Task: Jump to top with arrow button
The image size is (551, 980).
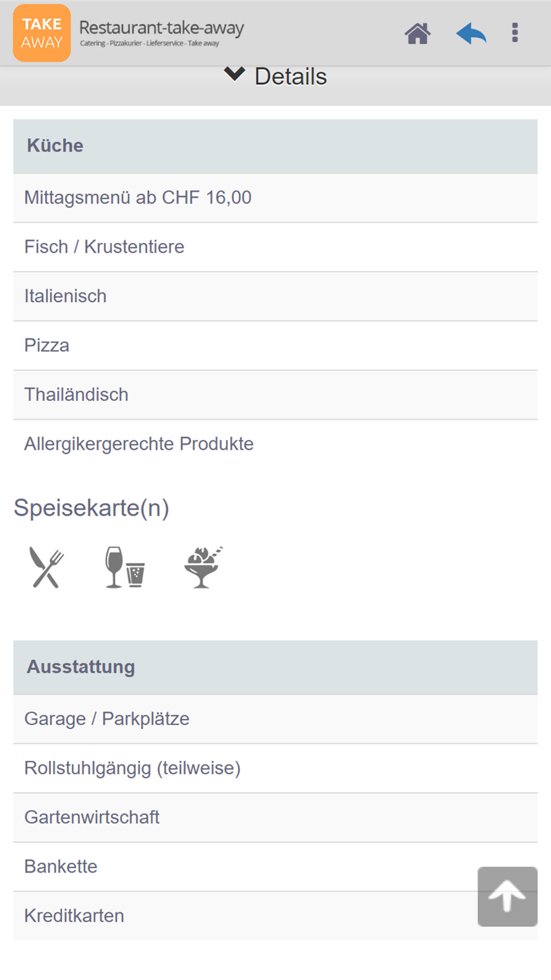Action: tap(507, 896)
